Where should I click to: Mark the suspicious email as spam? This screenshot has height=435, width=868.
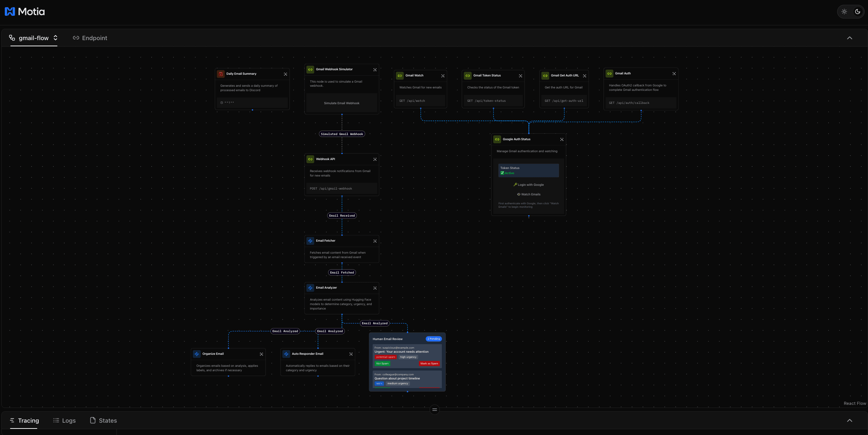coord(429,363)
